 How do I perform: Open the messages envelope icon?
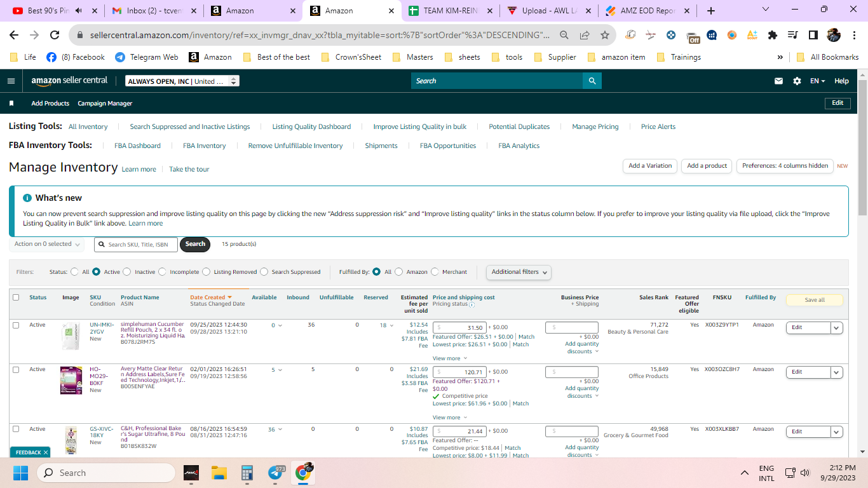(x=778, y=81)
